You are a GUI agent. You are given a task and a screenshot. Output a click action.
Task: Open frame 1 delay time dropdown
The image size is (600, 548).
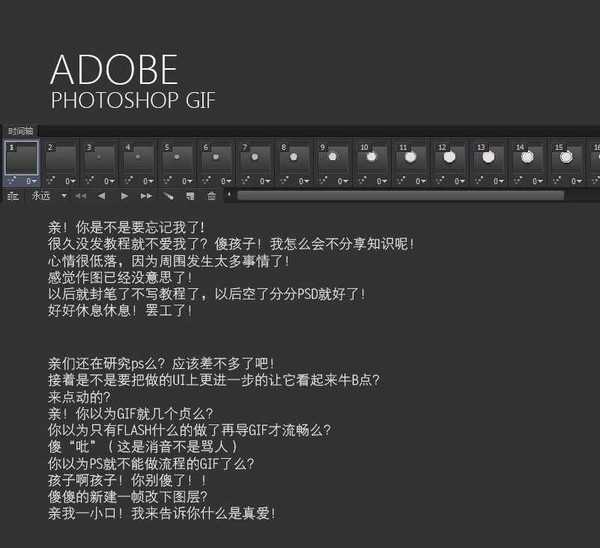(32, 181)
